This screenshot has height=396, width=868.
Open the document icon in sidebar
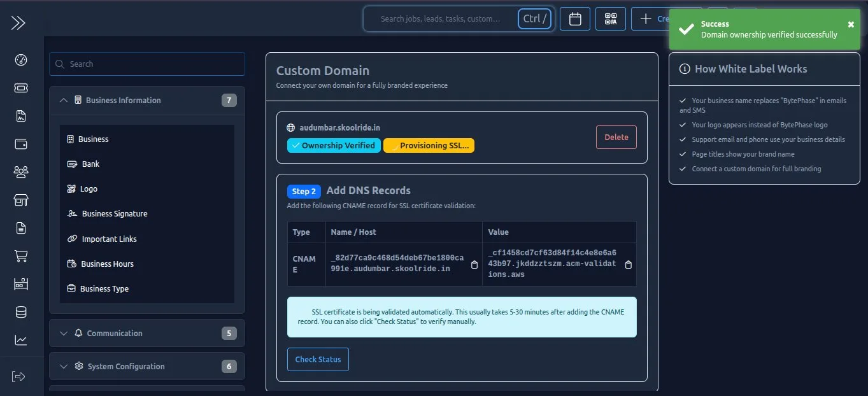click(x=21, y=228)
